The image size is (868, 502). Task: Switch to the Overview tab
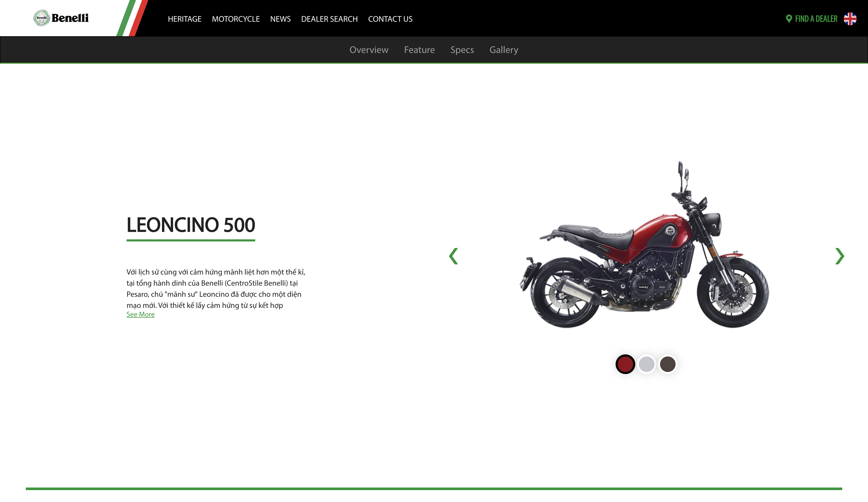tap(369, 50)
